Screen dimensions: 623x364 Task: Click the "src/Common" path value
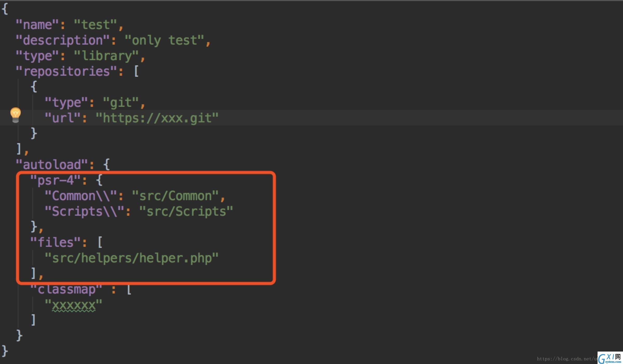click(175, 196)
